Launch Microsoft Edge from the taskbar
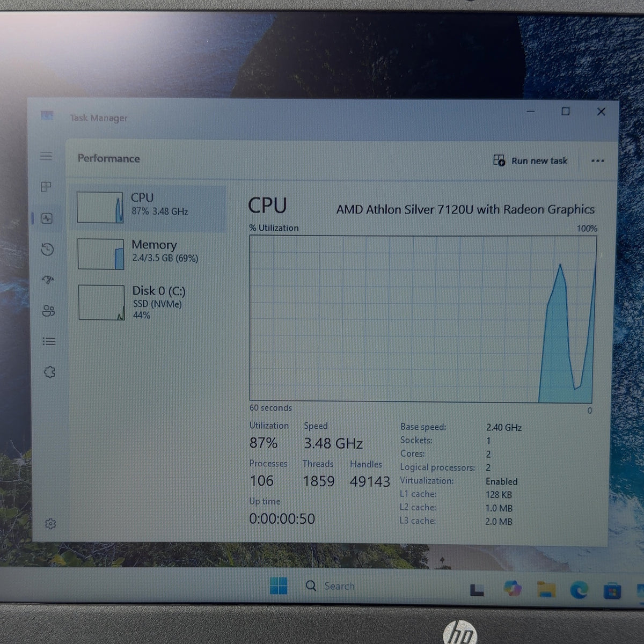Image resolution: width=644 pixels, height=644 pixels. pyautogui.click(x=579, y=590)
